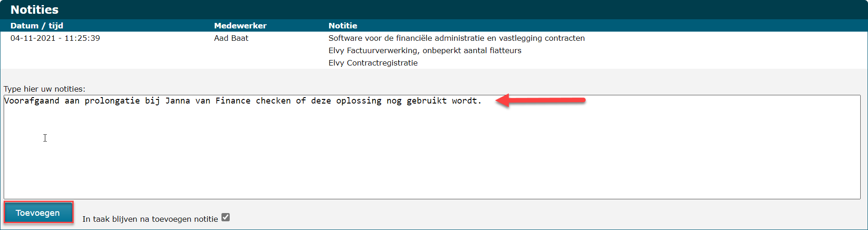Click the 'Software voor de financiële administratie' note line
This screenshot has width=868, height=230.
tap(456, 38)
